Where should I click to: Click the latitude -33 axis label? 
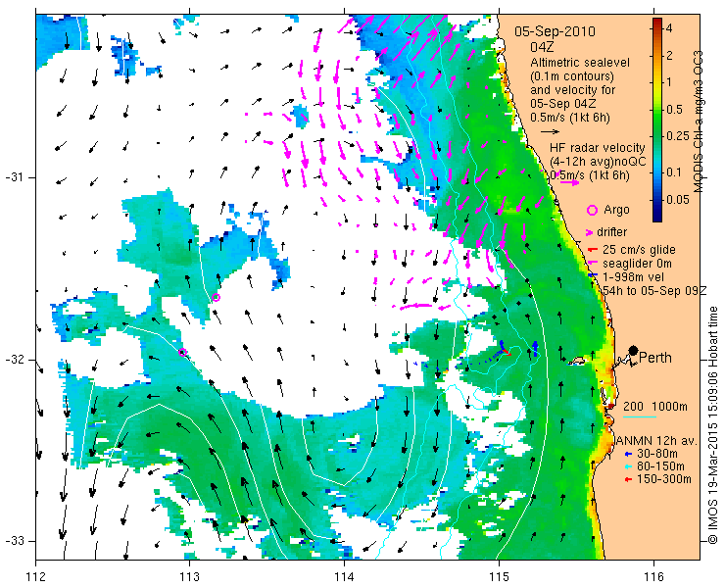15,541
